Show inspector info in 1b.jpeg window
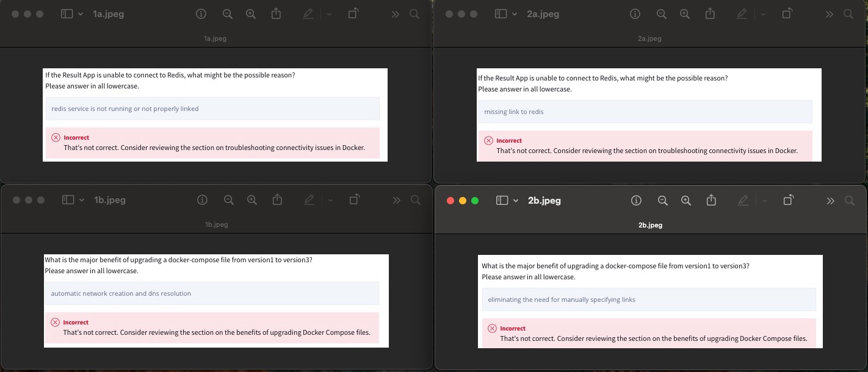The height and width of the screenshot is (372, 868). tap(203, 200)
